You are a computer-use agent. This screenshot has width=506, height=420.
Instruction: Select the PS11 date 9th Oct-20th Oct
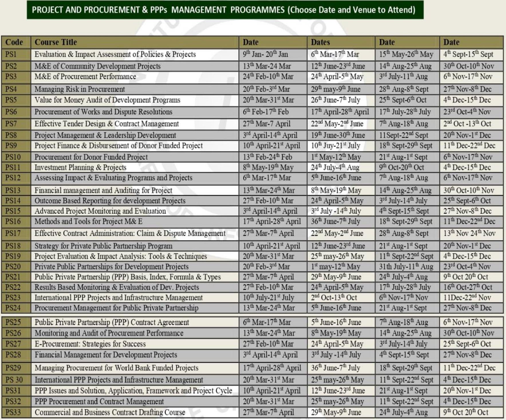pos(401,167)
